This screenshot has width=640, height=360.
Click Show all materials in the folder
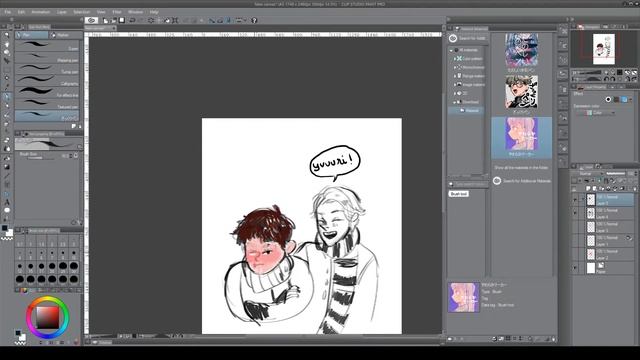point(521,168)
